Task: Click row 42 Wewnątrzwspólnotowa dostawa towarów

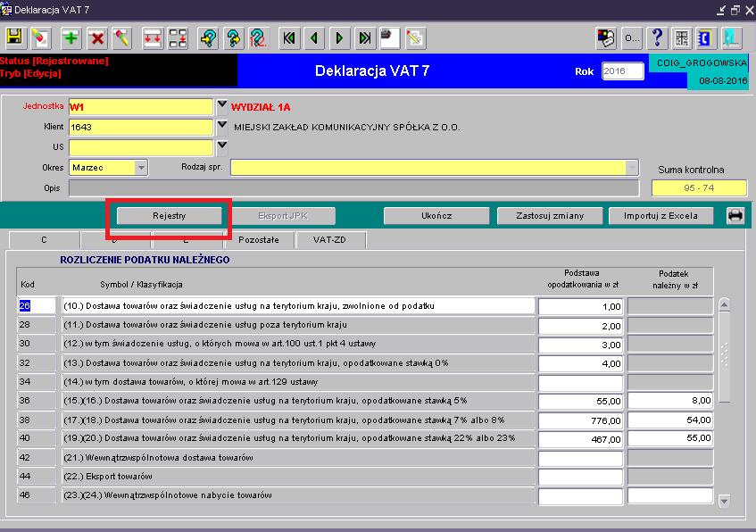Action: click(298, 458)
